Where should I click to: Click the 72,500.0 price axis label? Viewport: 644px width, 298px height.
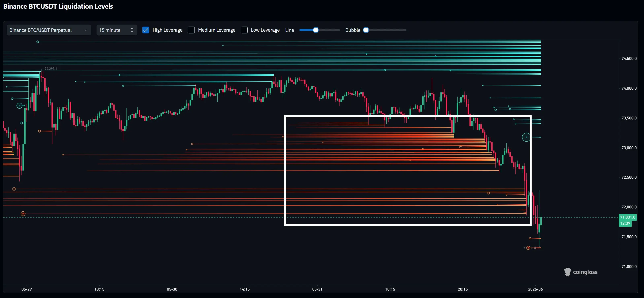pos(629,177)
